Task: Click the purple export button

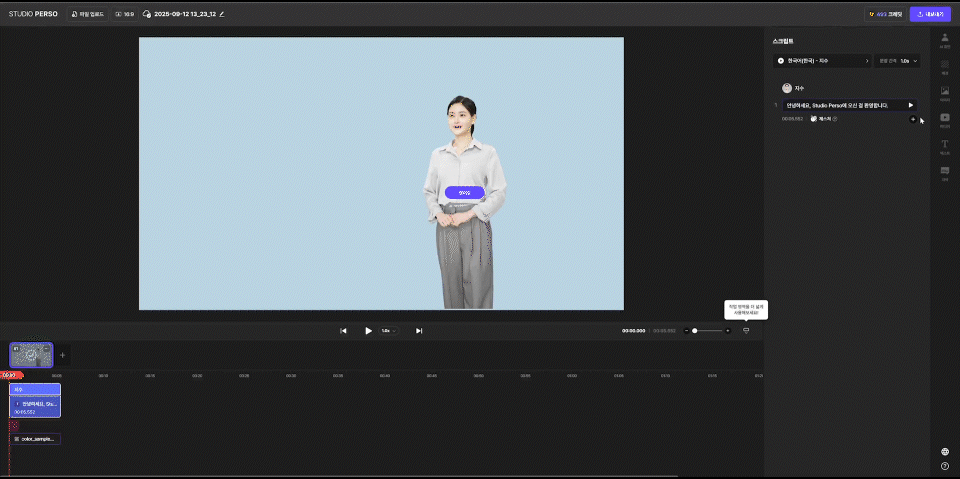Action: pos(930,15)
